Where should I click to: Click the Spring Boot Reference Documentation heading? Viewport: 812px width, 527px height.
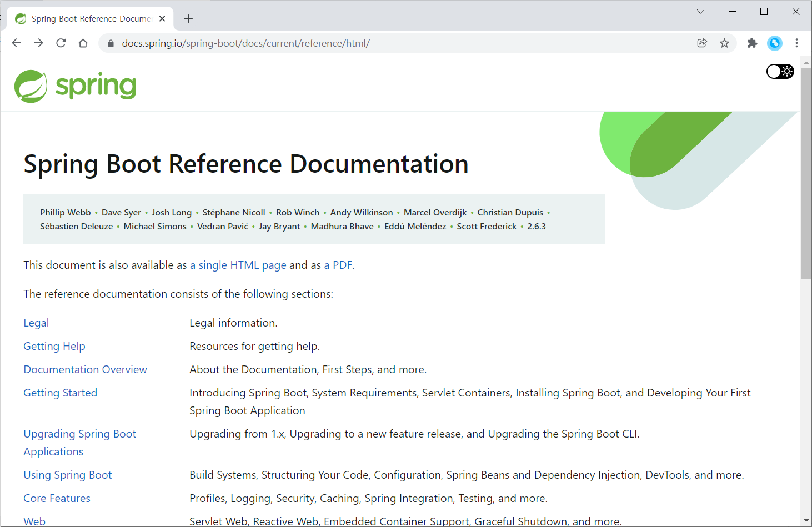246,164
